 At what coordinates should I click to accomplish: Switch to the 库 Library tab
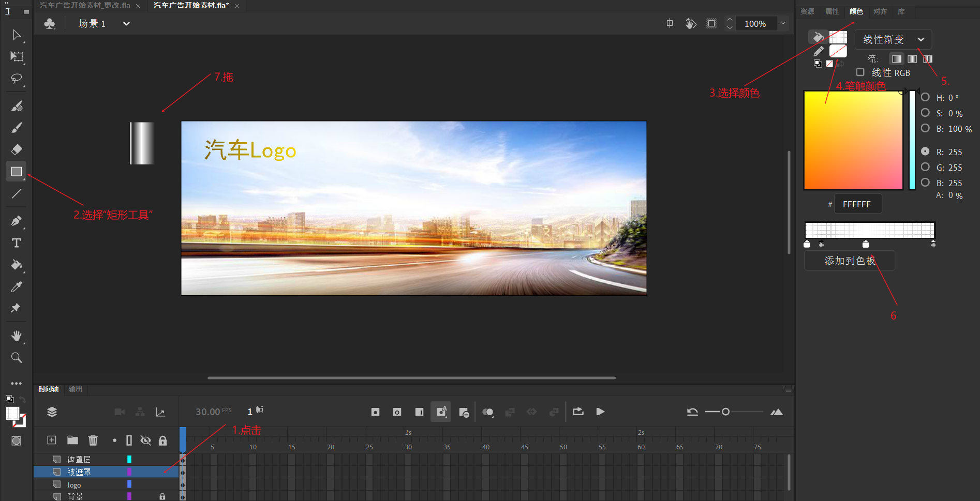[901, 11]
